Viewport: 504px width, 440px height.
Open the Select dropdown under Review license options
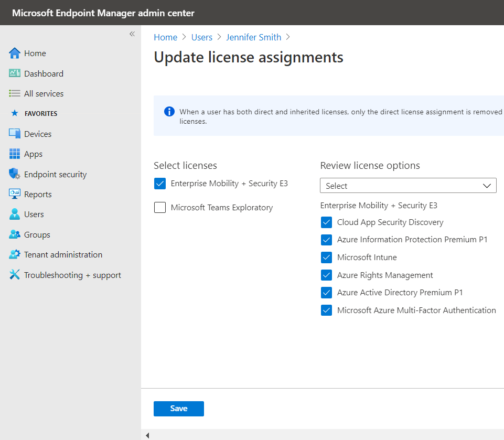point(408,185)
